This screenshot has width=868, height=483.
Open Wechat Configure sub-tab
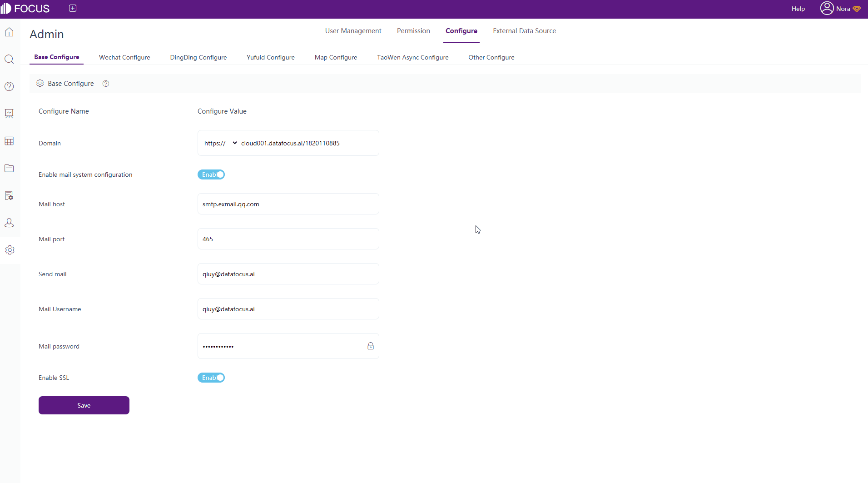tap(124, 57)
